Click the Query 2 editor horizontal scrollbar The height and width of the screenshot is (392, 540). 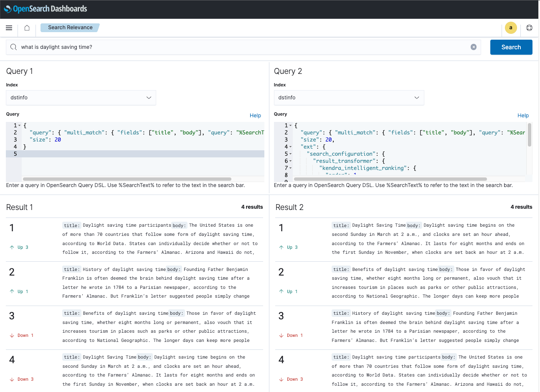[x=390, y=179]
